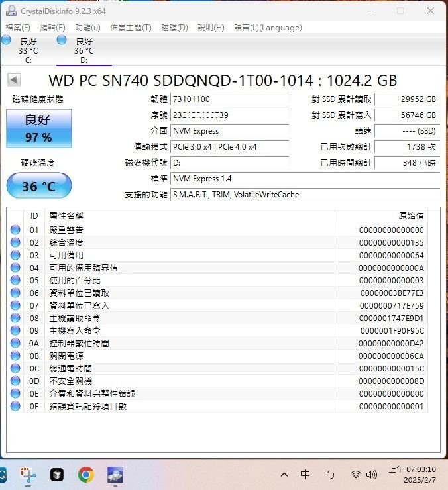Click status orb for 0B 關閉電源
Viewport: 448px width, 490px height.
click(x=15, y=356)
